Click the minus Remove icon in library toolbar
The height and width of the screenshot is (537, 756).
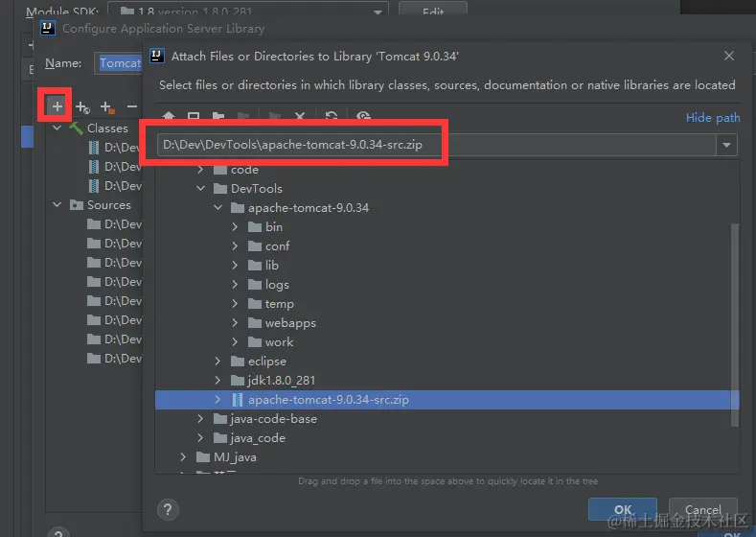tap(131, 106)
